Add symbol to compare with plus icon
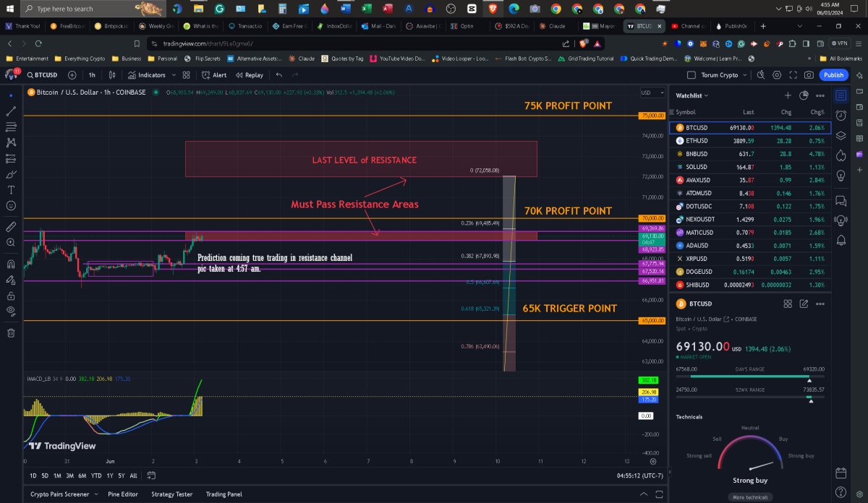 click(x=72, y=74)
